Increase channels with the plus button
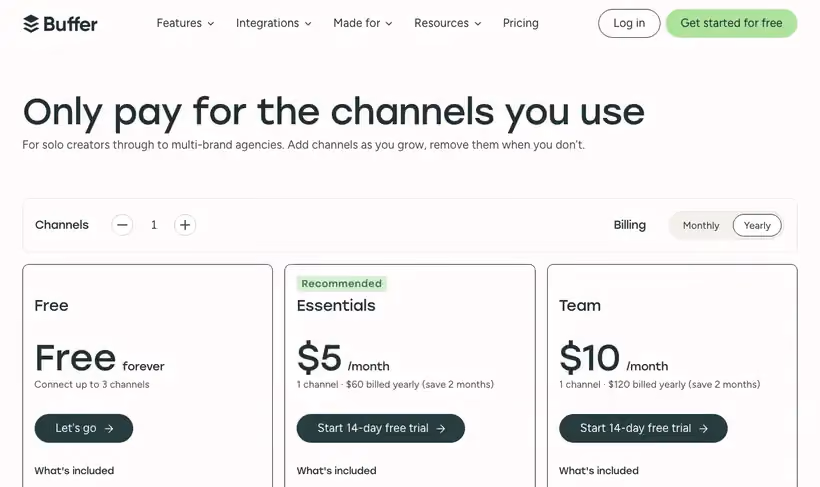 coord(185,225)
